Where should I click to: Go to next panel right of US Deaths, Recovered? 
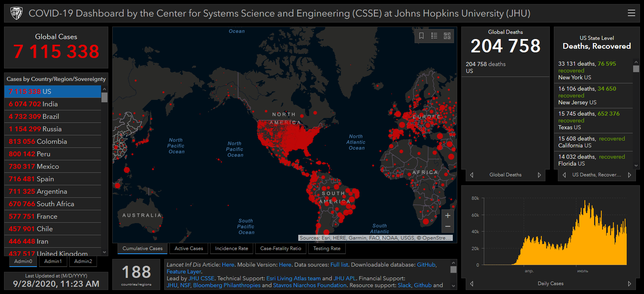pyautogui.click(x=630, y=175)
